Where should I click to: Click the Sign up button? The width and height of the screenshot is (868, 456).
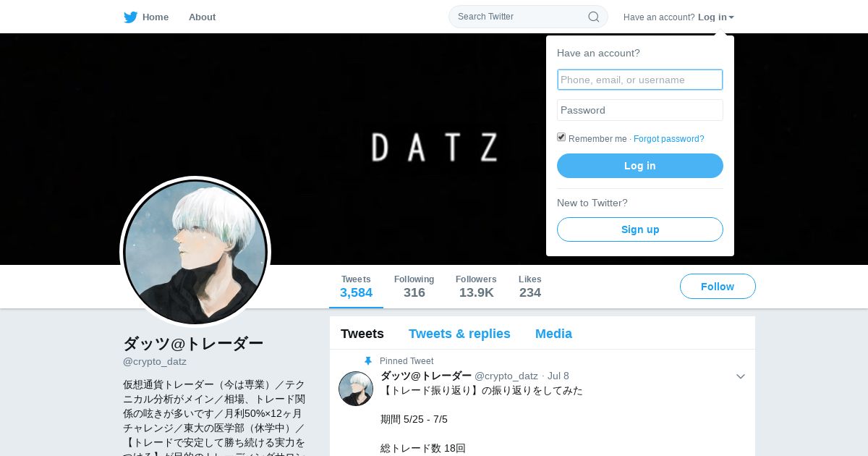(640, 229)
